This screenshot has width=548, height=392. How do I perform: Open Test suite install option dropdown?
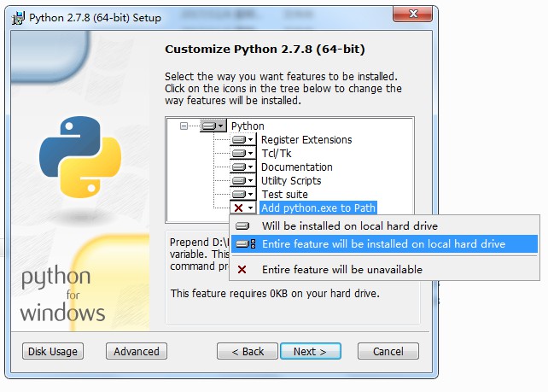pyautogui.click(x=243, y=194)
